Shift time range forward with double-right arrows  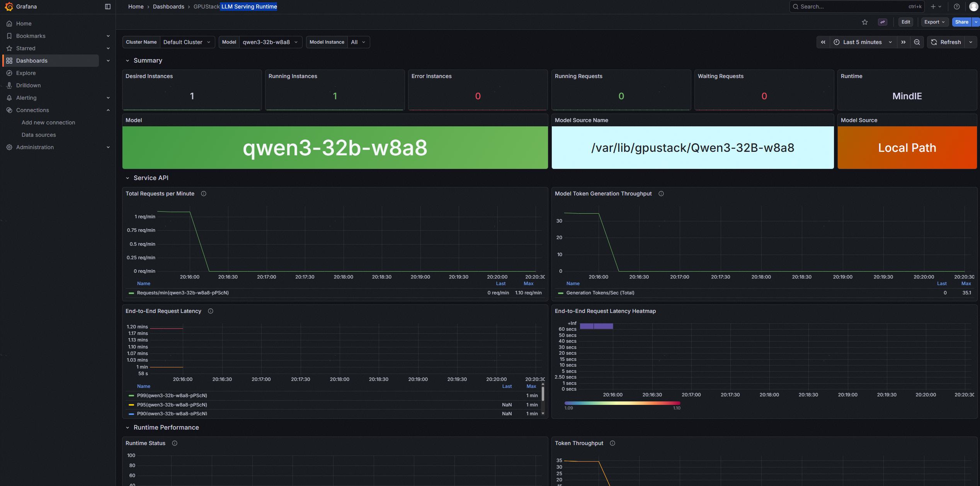pos(903,42)
